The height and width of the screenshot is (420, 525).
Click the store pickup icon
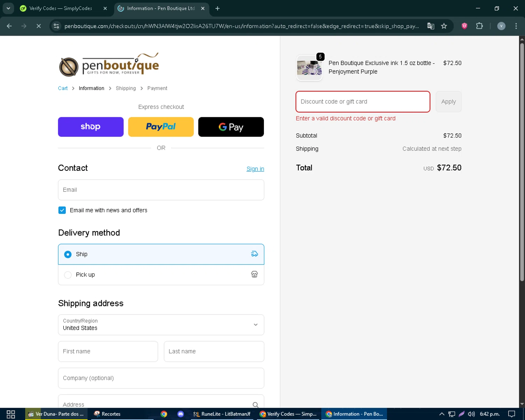(x=254, y=274)
